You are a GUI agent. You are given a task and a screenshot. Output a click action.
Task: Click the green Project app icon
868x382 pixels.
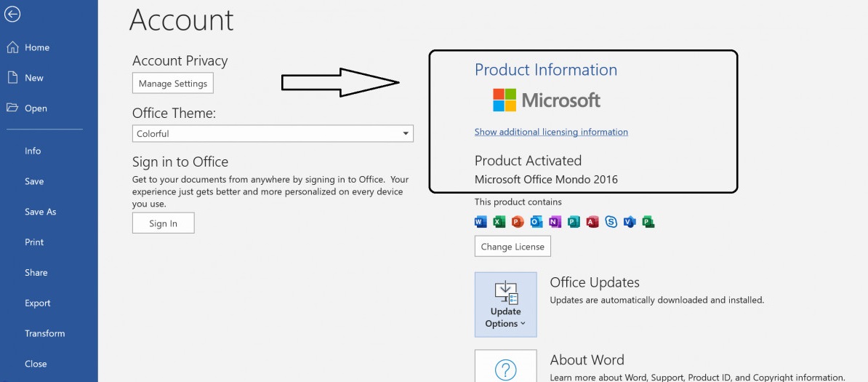click(648, 222)
